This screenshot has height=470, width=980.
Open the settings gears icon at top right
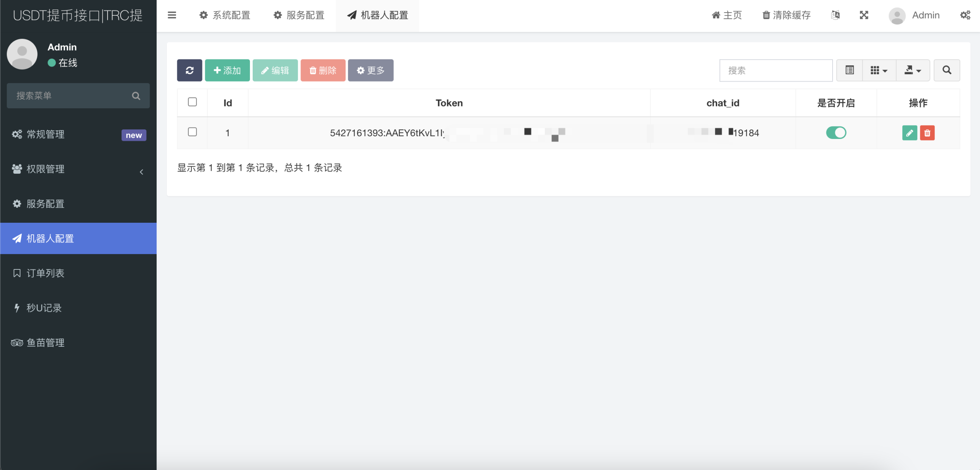[965, 15]
